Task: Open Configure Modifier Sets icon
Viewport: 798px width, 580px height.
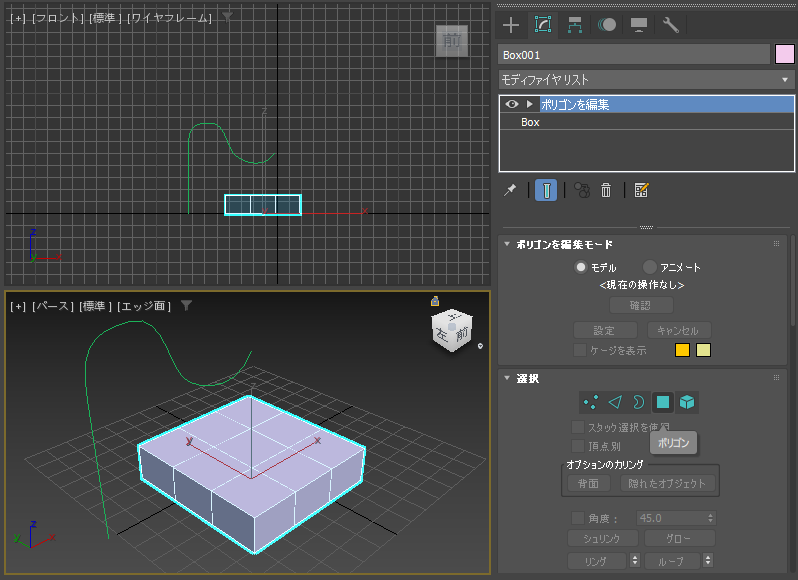Action: pyautogui.click(x=641, y=190)
